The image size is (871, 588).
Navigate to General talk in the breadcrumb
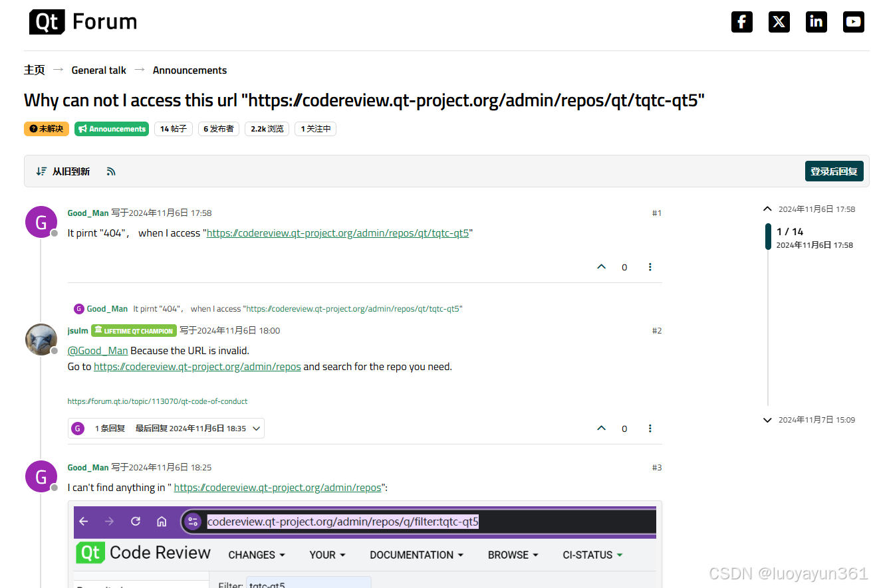pos(98,70)
